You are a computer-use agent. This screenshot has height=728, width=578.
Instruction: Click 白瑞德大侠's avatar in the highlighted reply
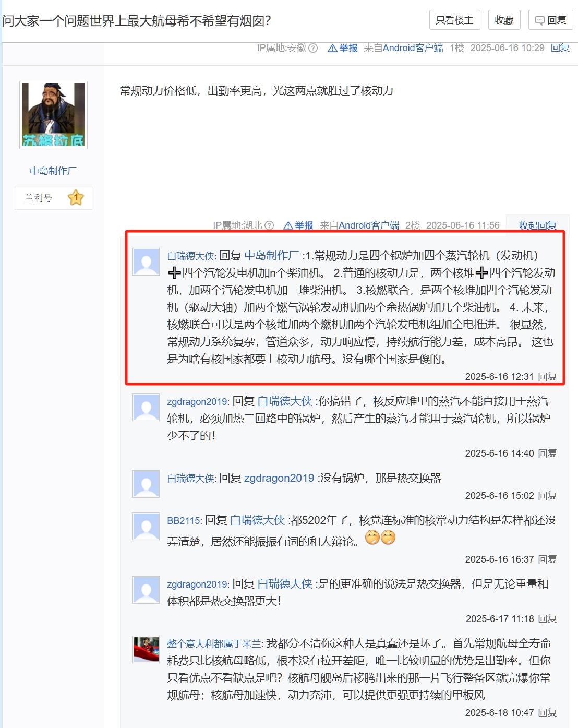(146, 261)
